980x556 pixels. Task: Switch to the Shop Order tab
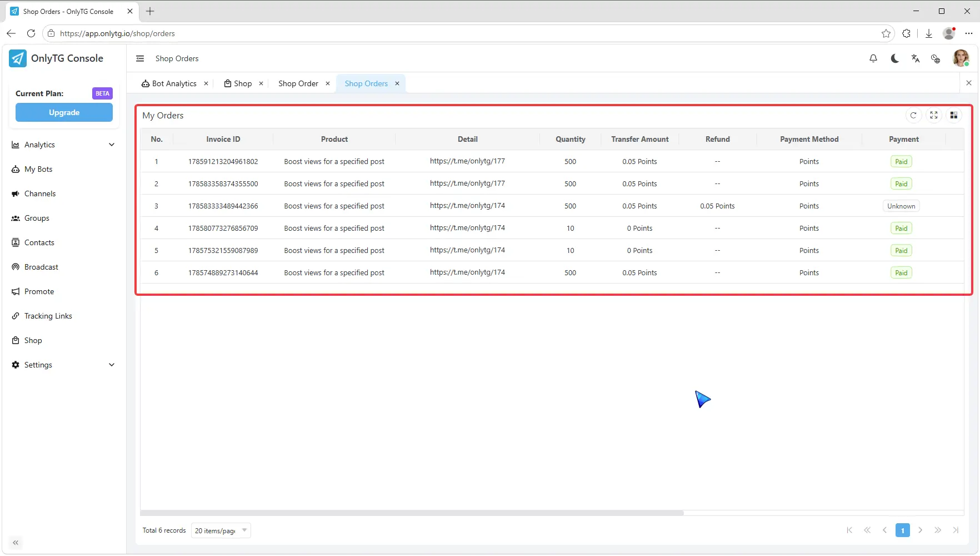(x=298, y=83)
